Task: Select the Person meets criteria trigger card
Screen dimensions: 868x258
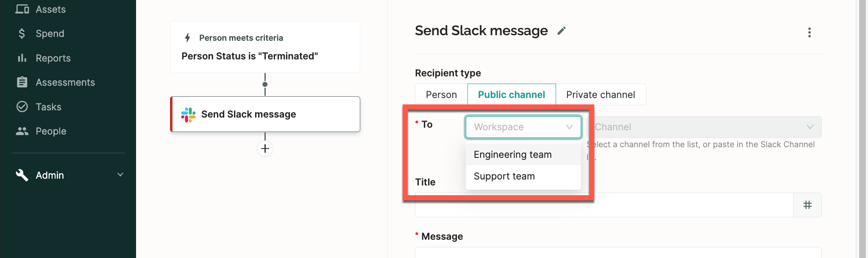Action: tap(265, 47)
